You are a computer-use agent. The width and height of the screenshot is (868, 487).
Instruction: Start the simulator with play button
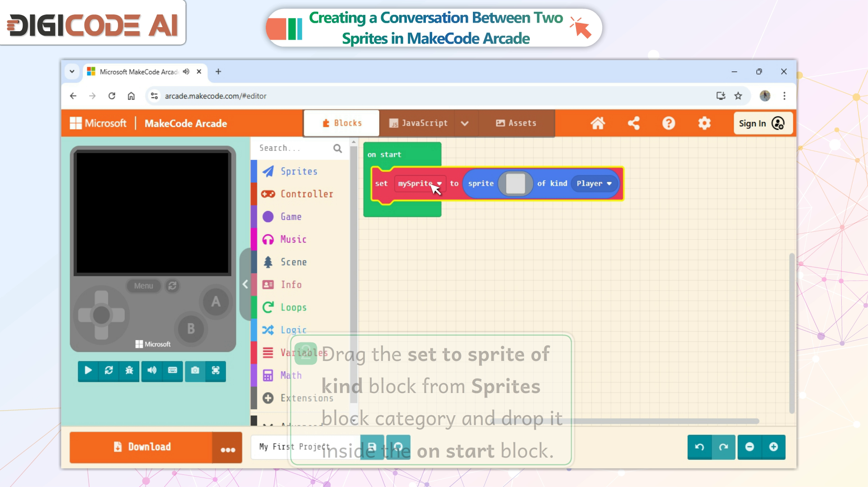(x=88, y=370)
